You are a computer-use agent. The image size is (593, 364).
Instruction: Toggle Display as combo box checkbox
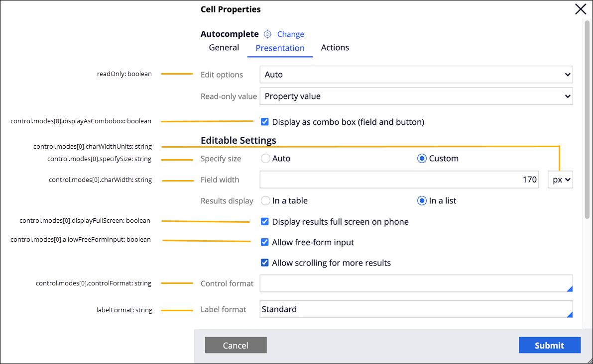click(265, 122)
